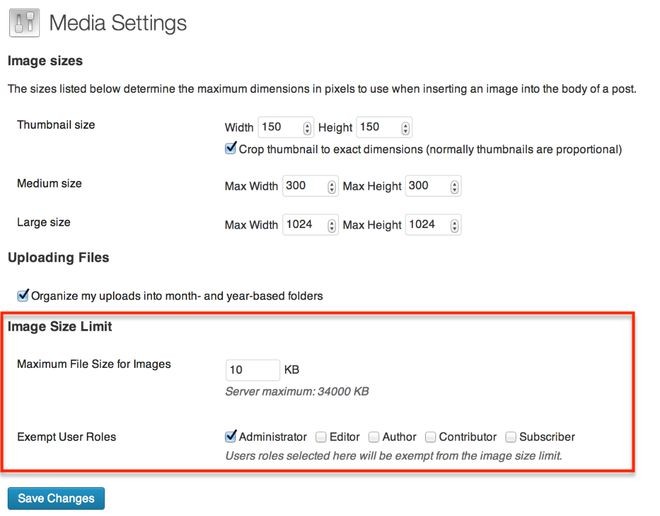Viewport: 660px width, 516px height.
Task: Click the Maximum File Size input field
Action: pos(253,370)
